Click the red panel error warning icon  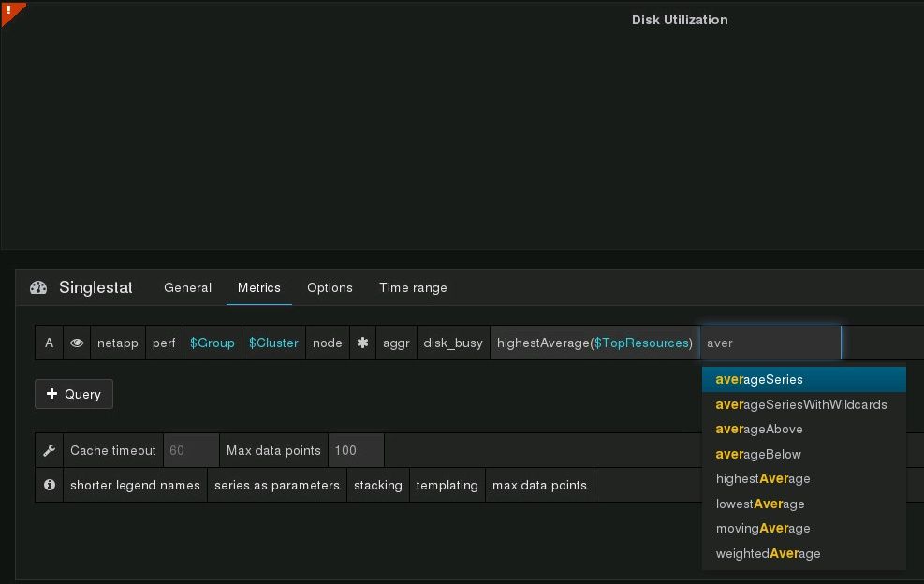tap(10, 11)
